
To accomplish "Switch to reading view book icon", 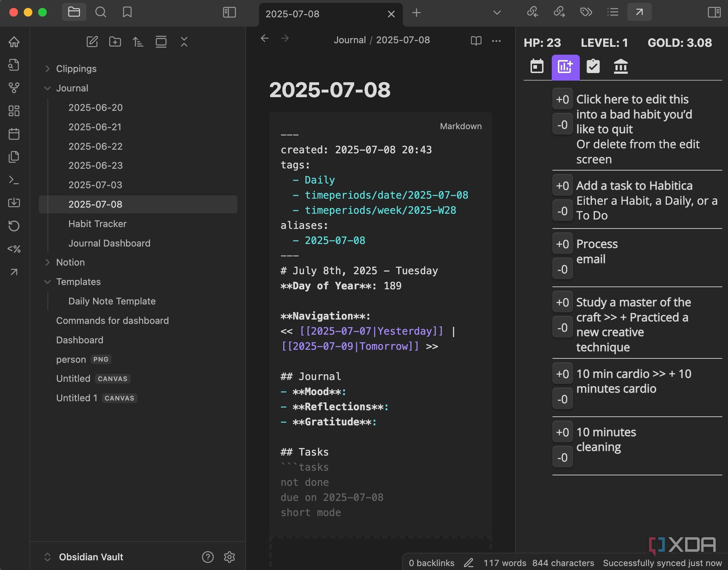I will pyautogui.click(x=476, y=41).
